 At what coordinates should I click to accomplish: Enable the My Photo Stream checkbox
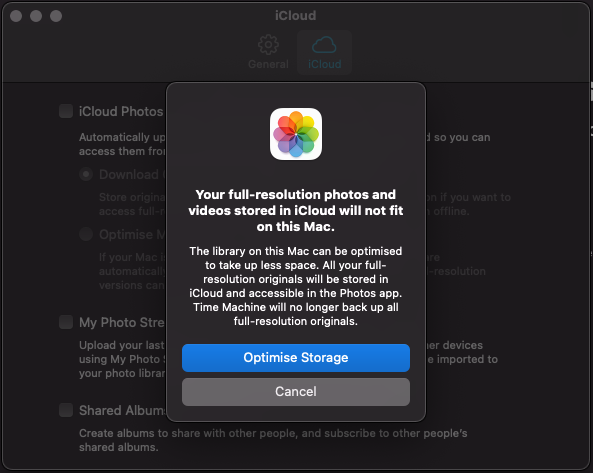click(66, 322)
